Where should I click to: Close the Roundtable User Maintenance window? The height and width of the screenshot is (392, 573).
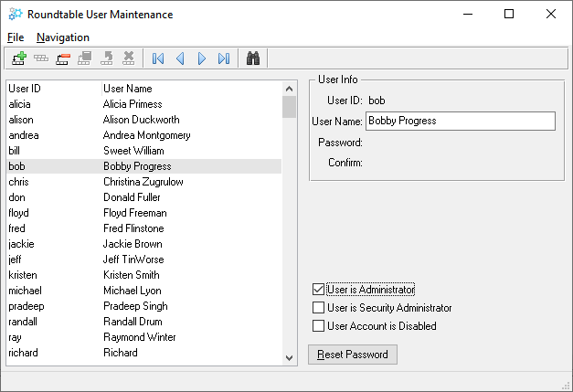[x=551, y=15]
